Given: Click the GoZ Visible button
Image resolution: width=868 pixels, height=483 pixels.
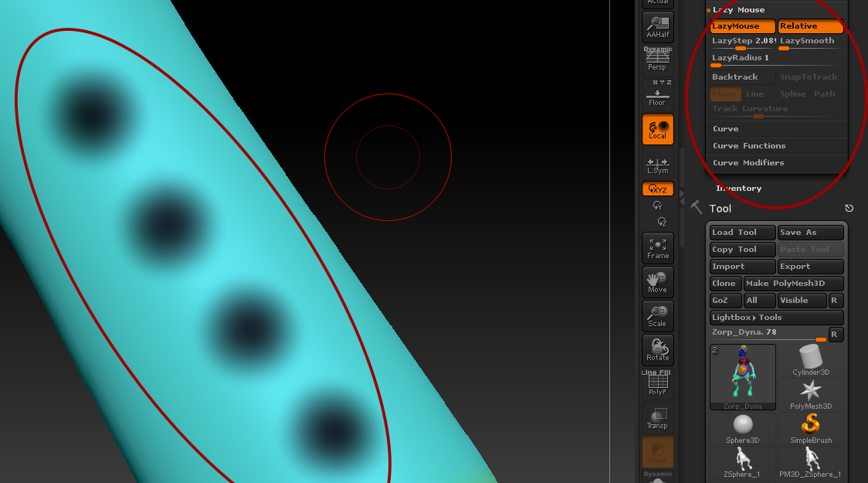Looking at the screenshot, I should pyautogui.click(x=802, y=301).
